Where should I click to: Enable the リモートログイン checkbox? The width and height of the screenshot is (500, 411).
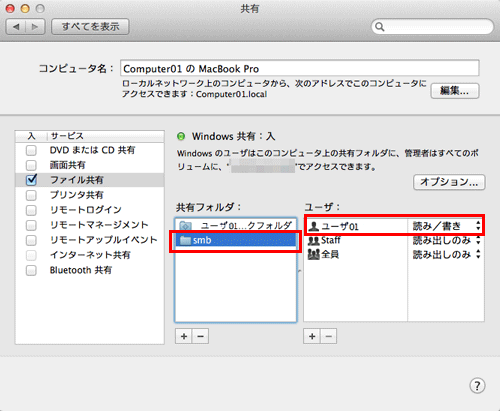pyautogui.click(x=31, y=210)
